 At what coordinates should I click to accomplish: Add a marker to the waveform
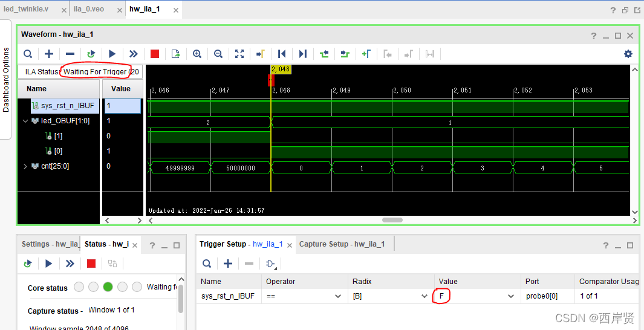coord(366,54)
